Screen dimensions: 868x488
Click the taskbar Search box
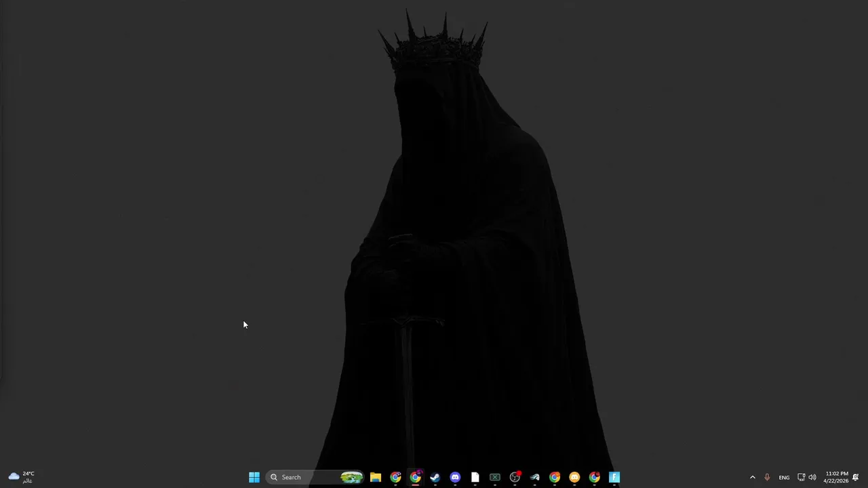[315, 477]
